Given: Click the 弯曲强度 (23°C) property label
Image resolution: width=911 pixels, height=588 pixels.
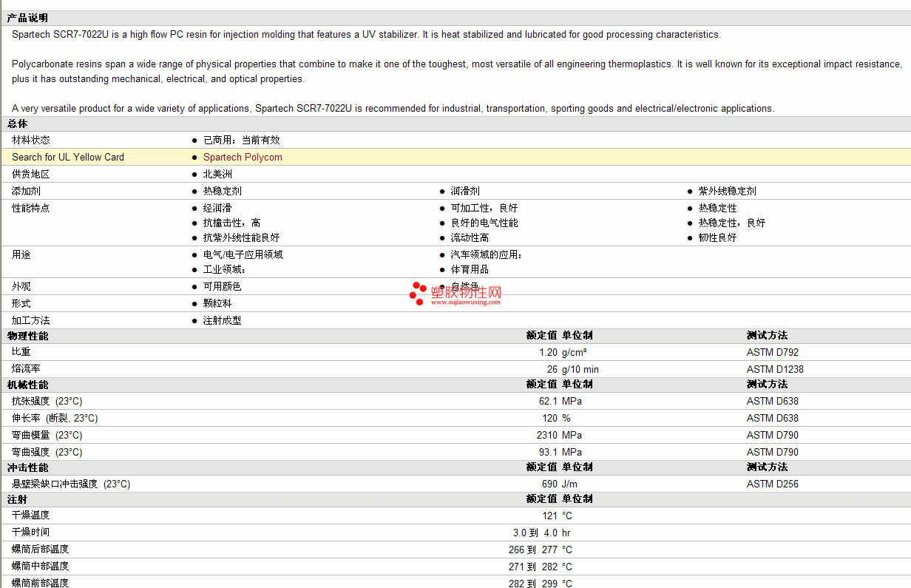Looking at the screenshot, I should tap(47, 452).
